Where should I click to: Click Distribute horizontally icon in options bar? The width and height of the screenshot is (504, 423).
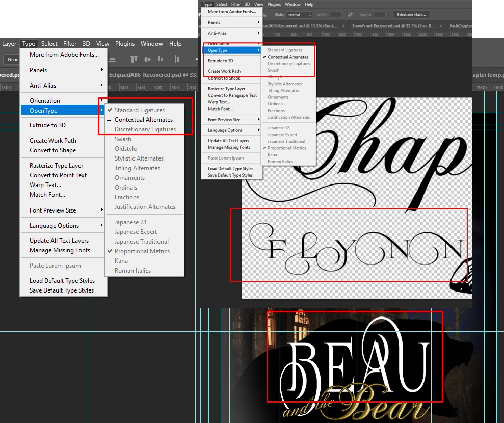177,59
